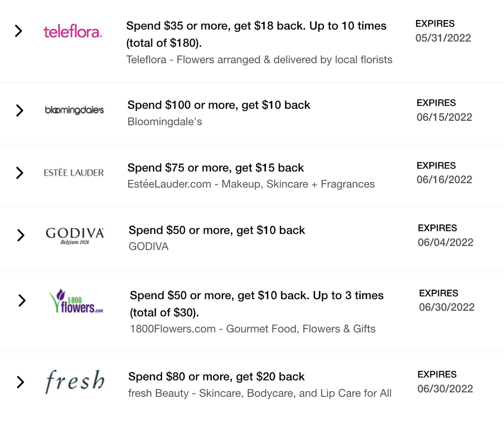504x422 pixels.
Task: Click the fresh brand logo
Action: [x=75, y=381]
